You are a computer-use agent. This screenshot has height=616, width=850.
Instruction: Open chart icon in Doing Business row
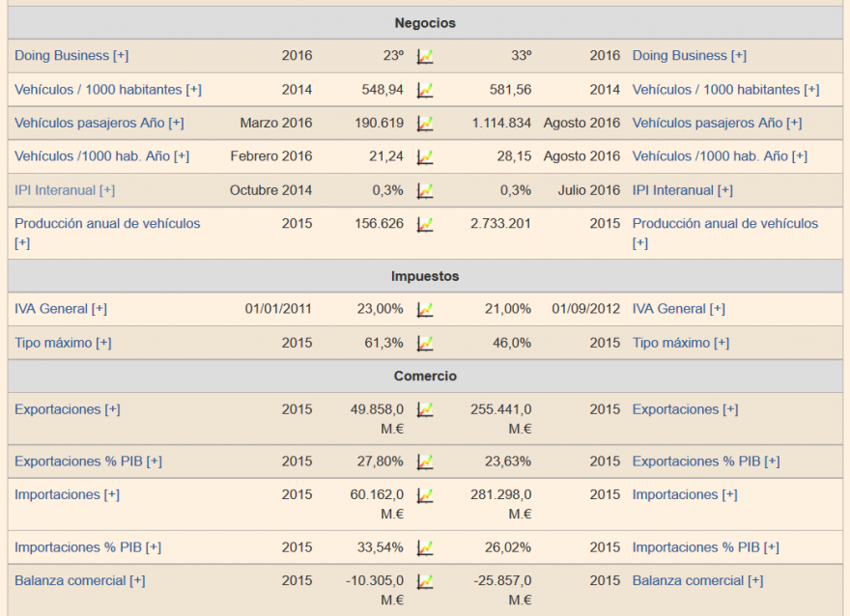click(425, 56)
